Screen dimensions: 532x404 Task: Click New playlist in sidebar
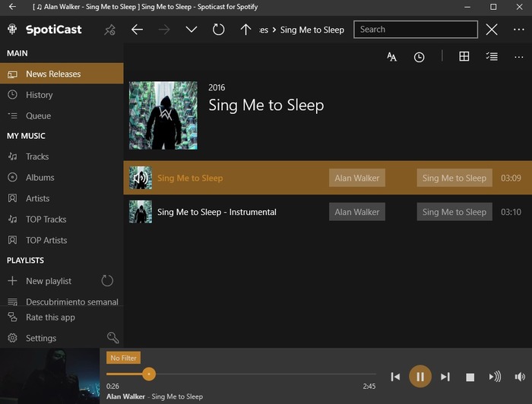[49, 281]
